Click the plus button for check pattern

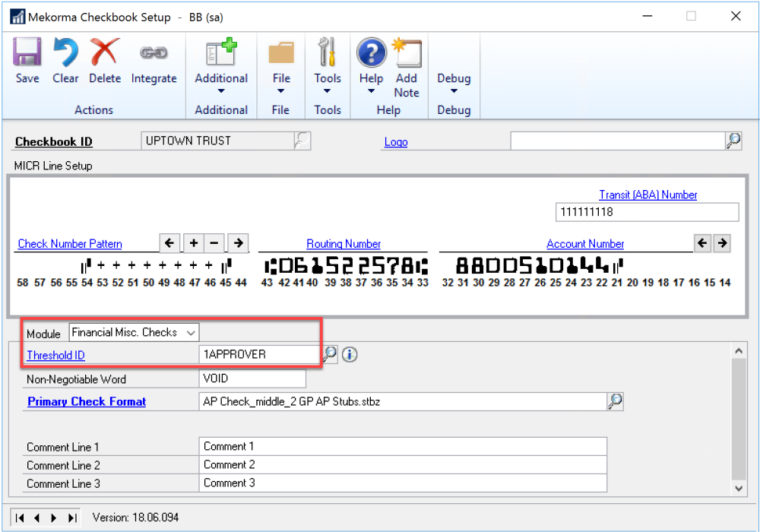coord(193,242)
